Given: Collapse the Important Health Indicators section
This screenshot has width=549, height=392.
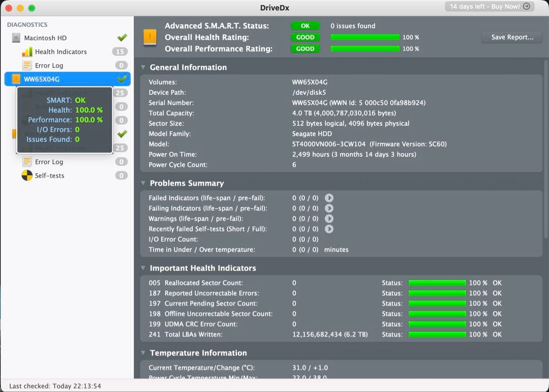Looking at the screenshot, I should (x=143, y=268).
